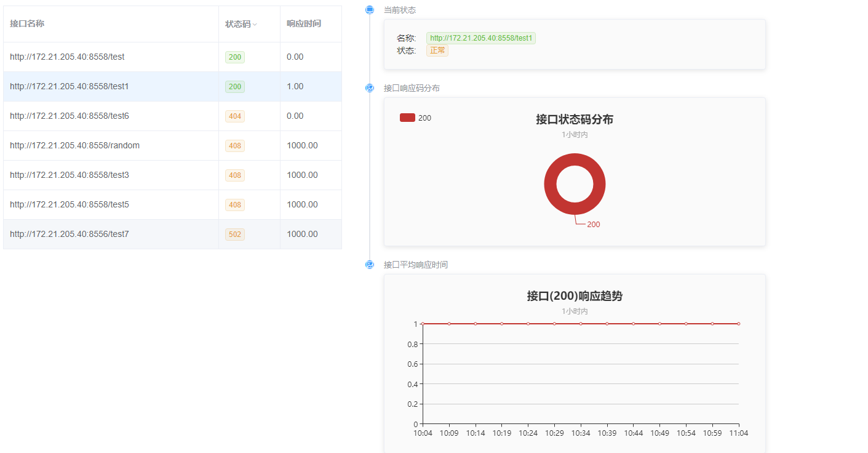The height and width of the screenshot is (453, 868).
Task: Click the 当前状态 section heading
Action: (400, 10)
